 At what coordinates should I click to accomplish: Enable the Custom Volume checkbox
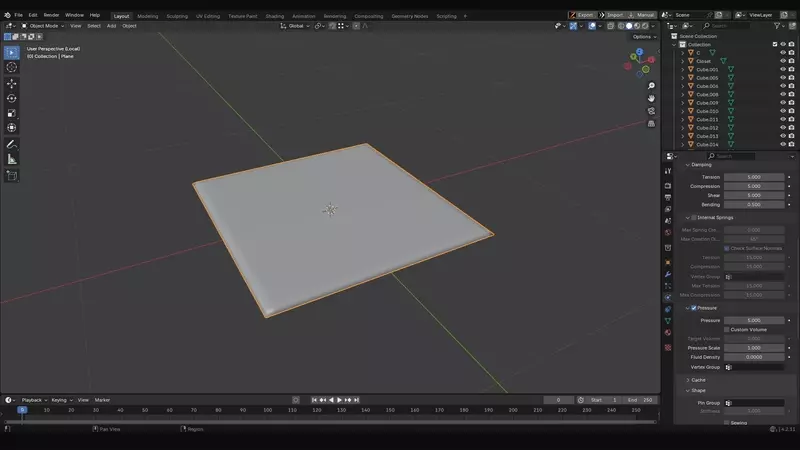(x=727, y=330)
